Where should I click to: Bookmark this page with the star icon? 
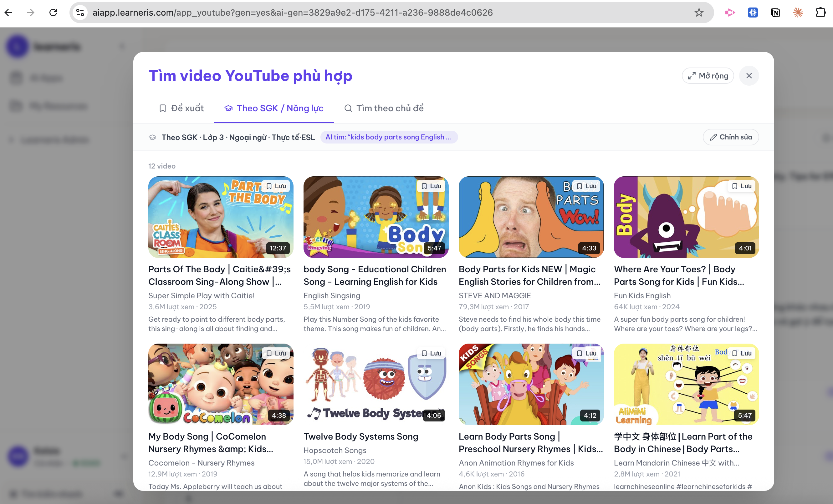coord(699,13)
